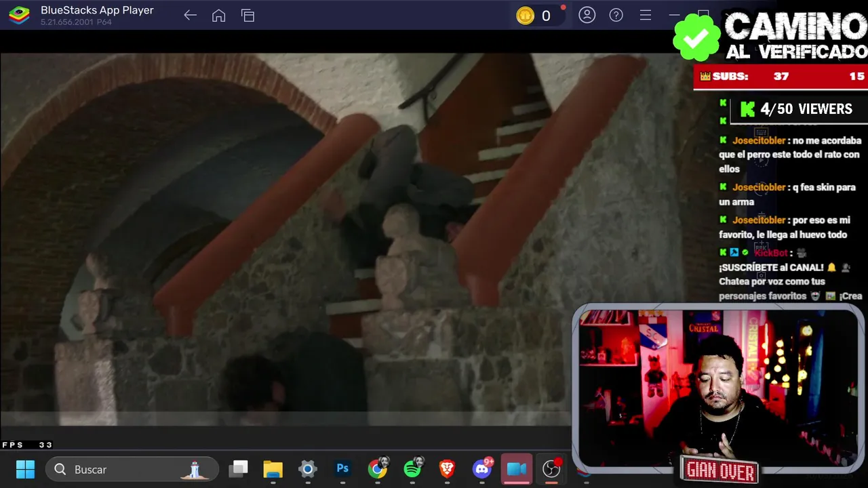Click the Buscar taskbar search box
The height and width of the screenshot is (488, 868).
[132, 469]
